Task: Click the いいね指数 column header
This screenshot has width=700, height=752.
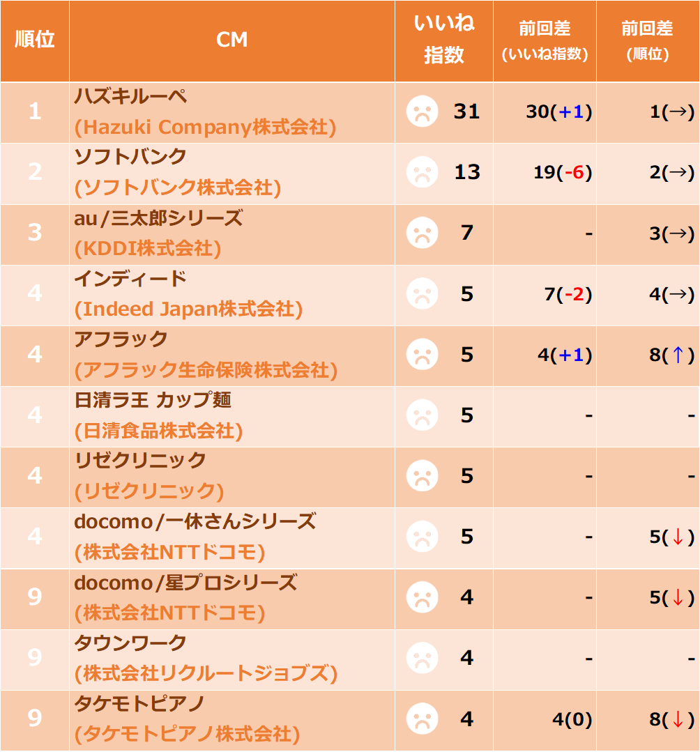Action: point(444,39)
